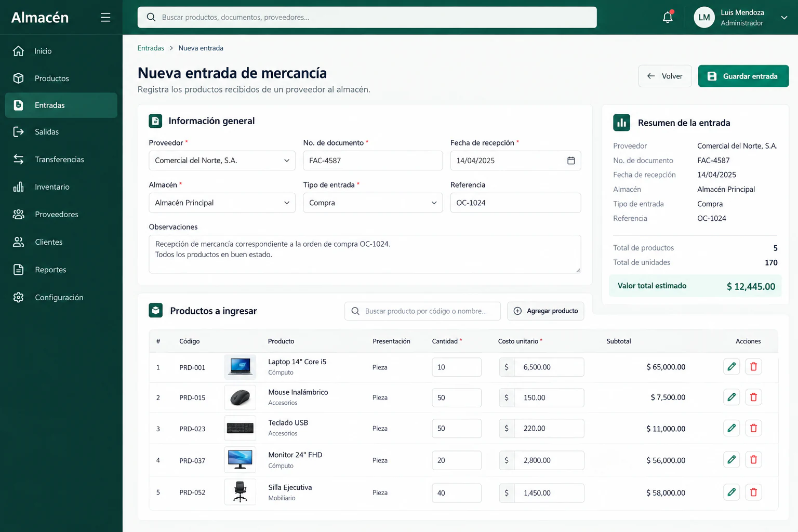The height and width of the screenshot is (532, 798).
Task: Open Proveedores in the sidebar
Action: pyautogui.click(x=61, y=215)
